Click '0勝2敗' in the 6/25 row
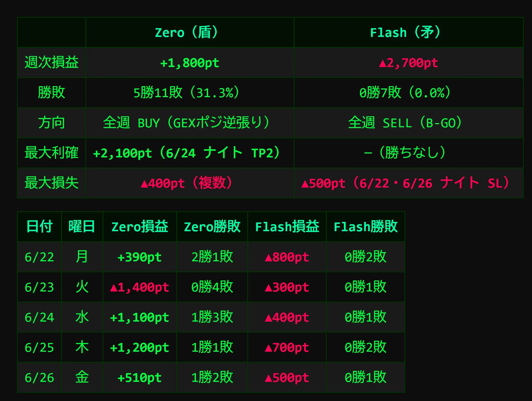This screenshot has width=532, height=401. point(366,347)
